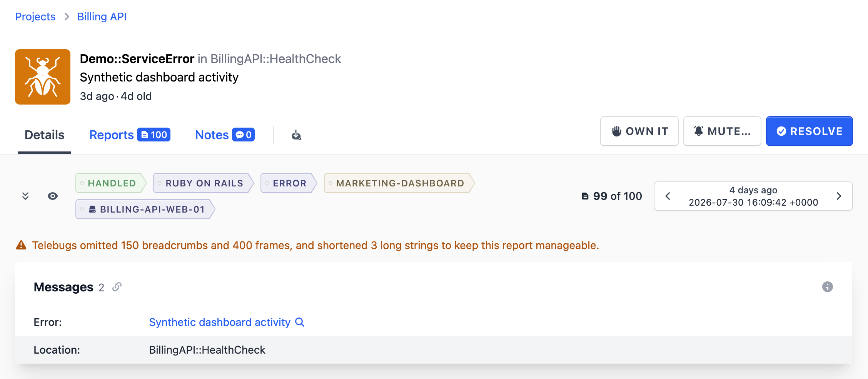This screenshot has width=868, height=379.
Task: Click the Own It button
Action: click(x=639, y=131)
